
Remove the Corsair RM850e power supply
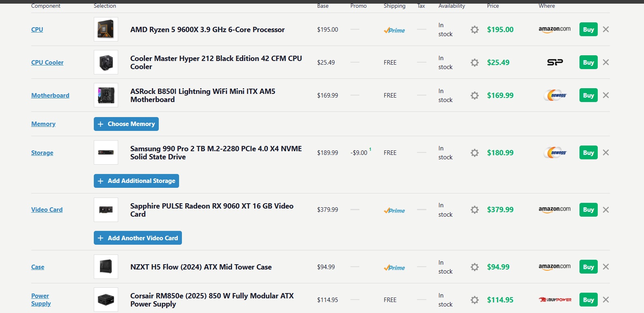coord(606,300)
